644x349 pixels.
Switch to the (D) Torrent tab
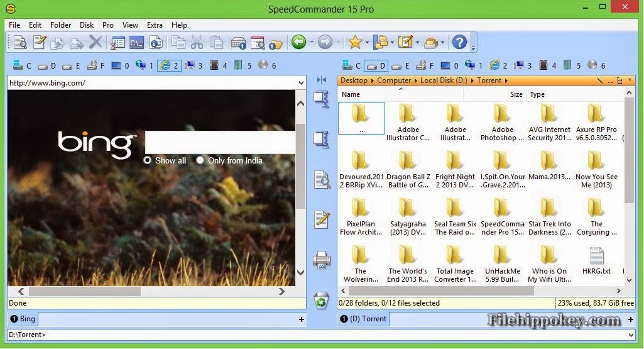[x=364, y=319]
